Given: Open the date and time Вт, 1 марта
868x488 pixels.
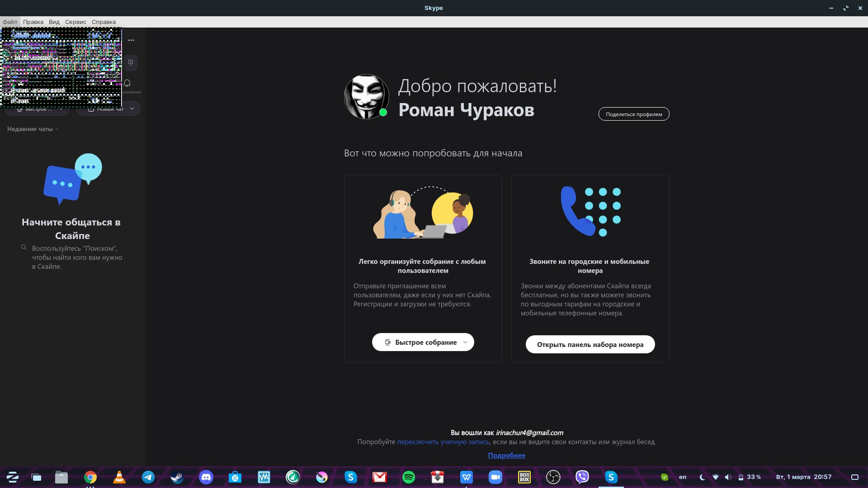Looking at the screenshot, I should pyautogui.click(x=804, y=477).
